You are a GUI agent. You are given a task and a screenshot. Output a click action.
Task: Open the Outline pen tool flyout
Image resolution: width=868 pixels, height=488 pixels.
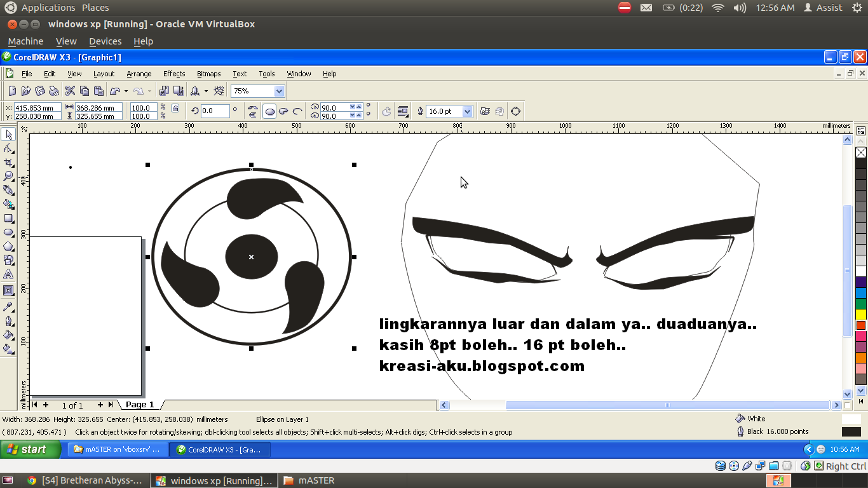pos(9,321)
